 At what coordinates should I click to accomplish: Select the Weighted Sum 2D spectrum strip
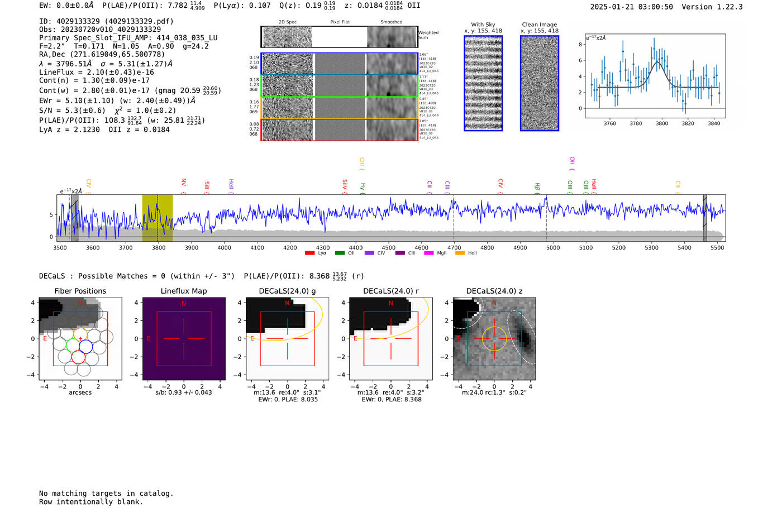pos(340,37)
